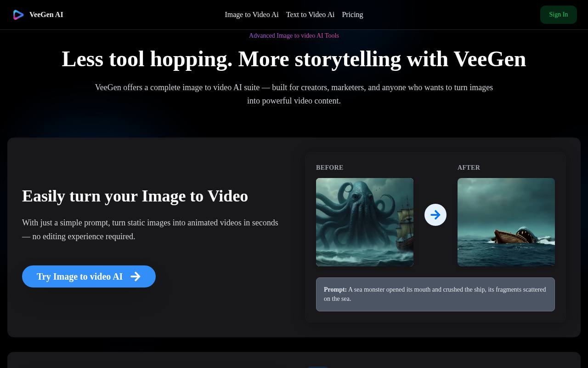View the BEFORE octopus sea monster image
This screenshot has height=368, width=588.
click(x=365, y=222)
